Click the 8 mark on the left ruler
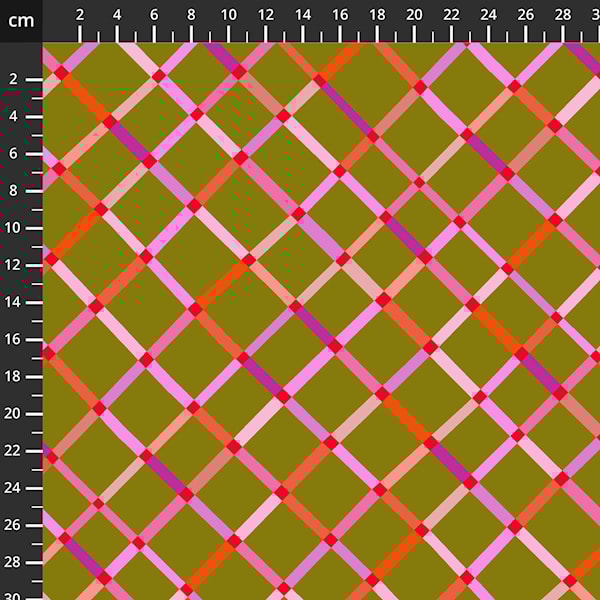The width and height of the screenshot is (600, 600). tap(16, 190)
